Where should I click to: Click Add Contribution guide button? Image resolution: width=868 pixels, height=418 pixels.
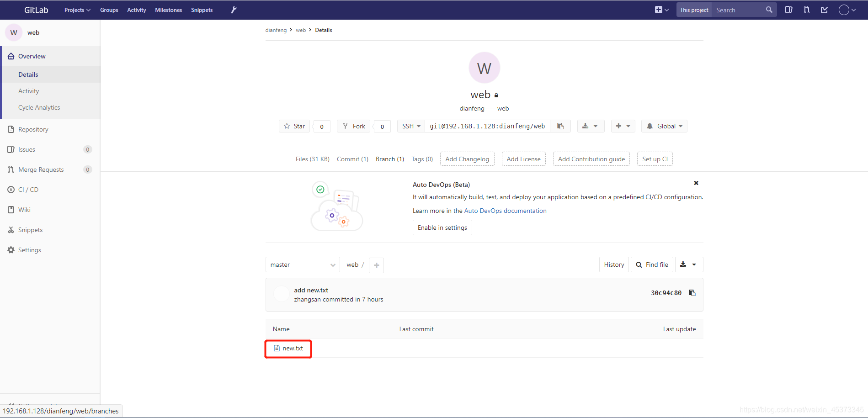click(591, 159)
